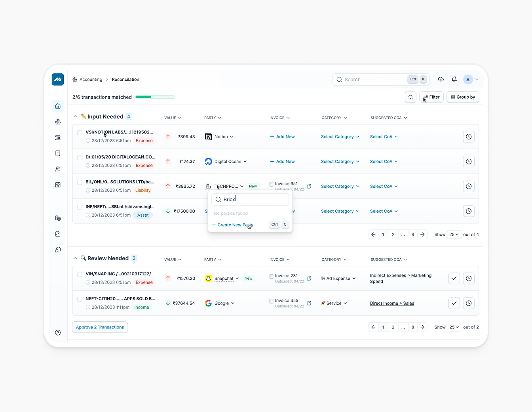Click the clock icon on the Notion row
Screen dimensions: 532x412
click(x=469, y=137)
